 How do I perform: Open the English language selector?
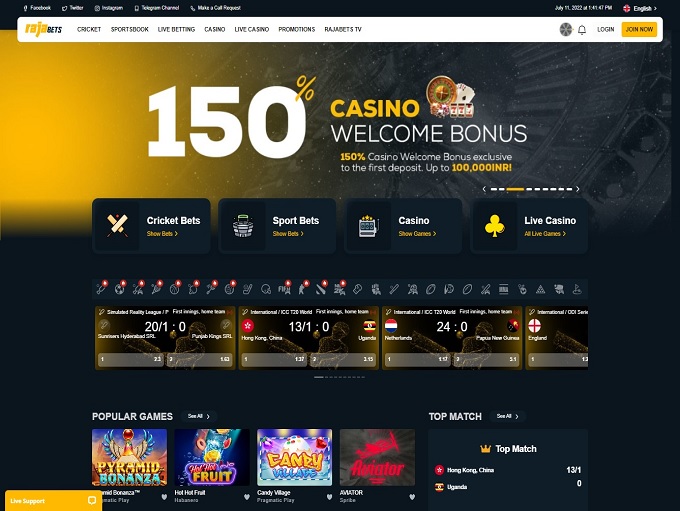640,8
